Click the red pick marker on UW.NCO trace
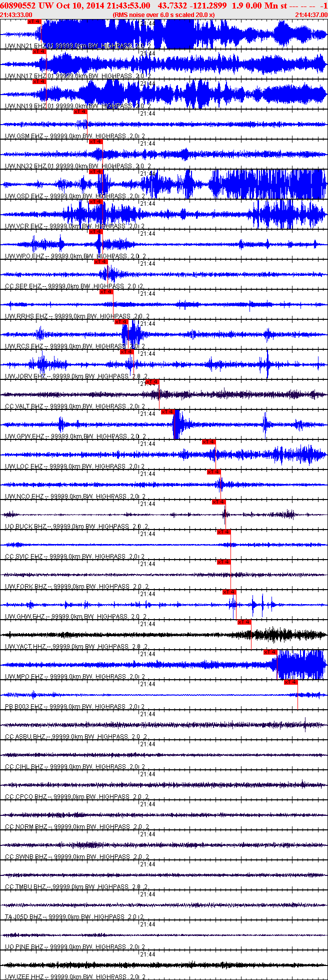328x980 pixels. click(214, 472)
